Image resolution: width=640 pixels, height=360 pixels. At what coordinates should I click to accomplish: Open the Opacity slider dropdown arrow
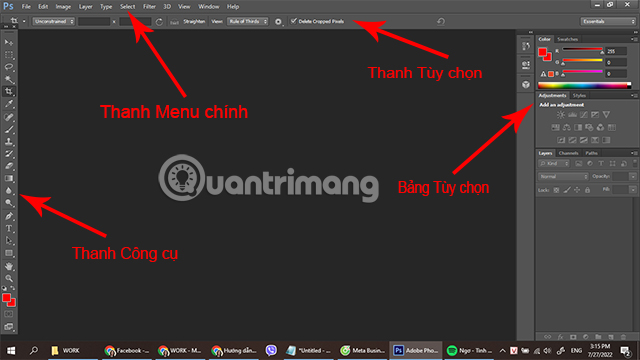(633, 176)
